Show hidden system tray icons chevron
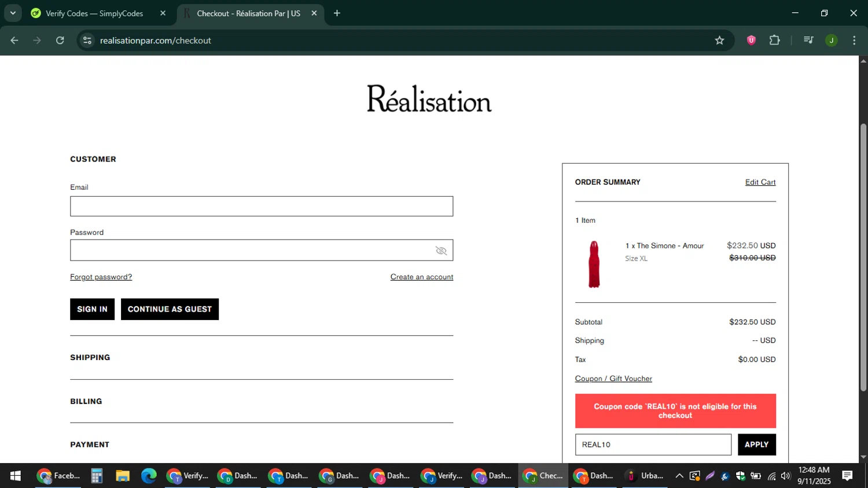Image resolution: width=868 pixels, height=488 pixels. click(x=679, y=476)
